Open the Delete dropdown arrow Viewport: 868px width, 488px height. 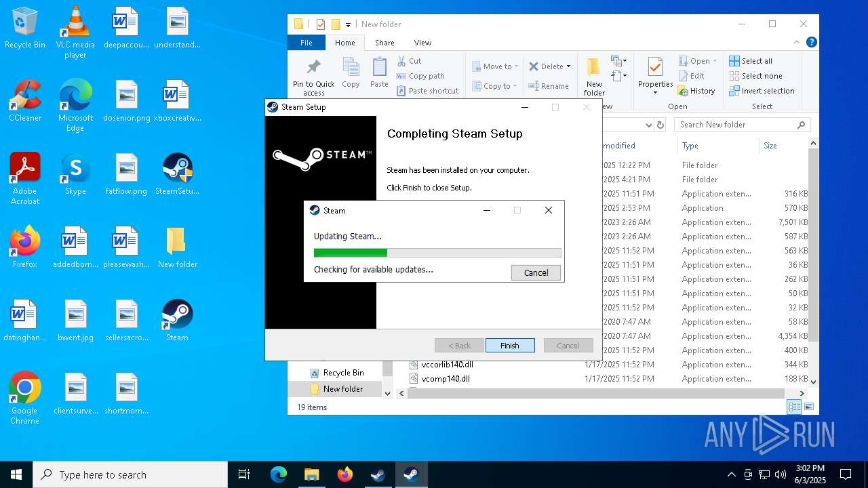coord(568,66)
